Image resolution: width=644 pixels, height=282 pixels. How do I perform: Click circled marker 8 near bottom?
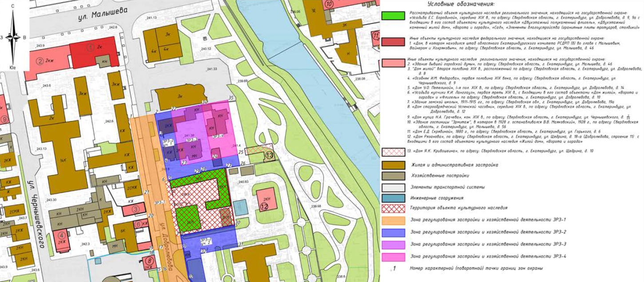pyautogui.click(x=150, y=261)
